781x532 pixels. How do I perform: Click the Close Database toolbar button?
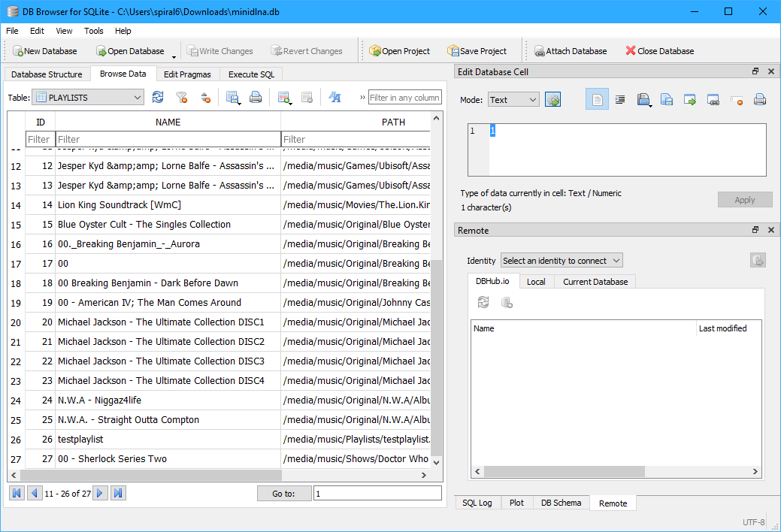(x=659, y=51)
